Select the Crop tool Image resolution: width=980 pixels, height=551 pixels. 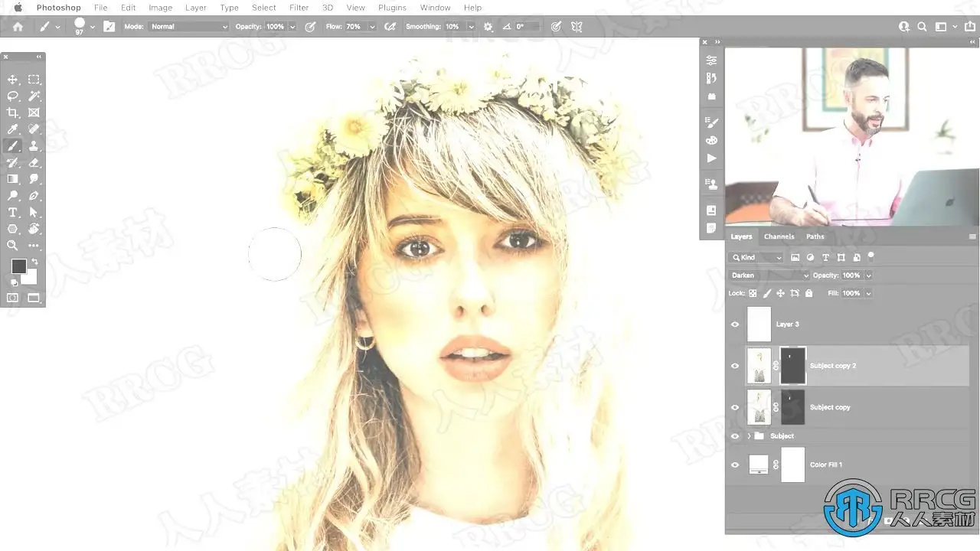pyautogui.click(x=13, y=113)
